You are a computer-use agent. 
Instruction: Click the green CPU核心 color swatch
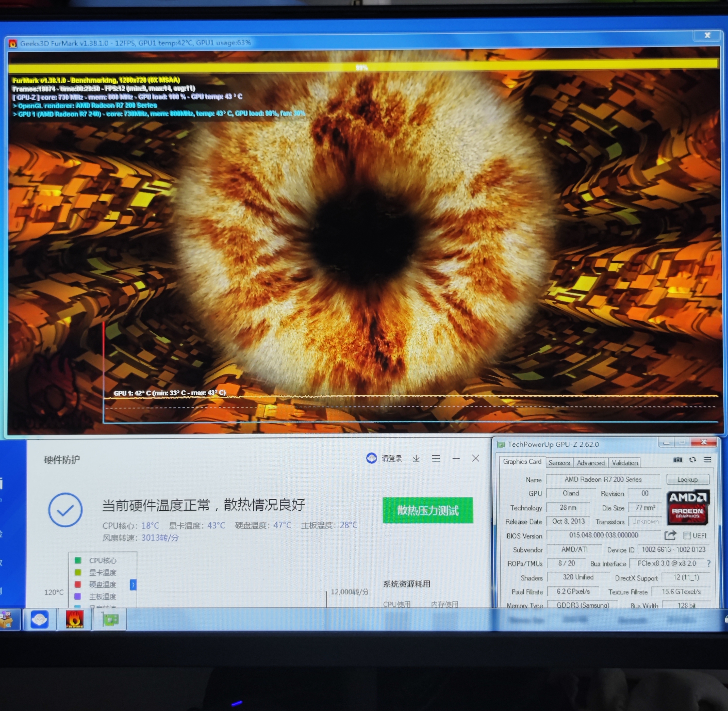pos(78,560)
